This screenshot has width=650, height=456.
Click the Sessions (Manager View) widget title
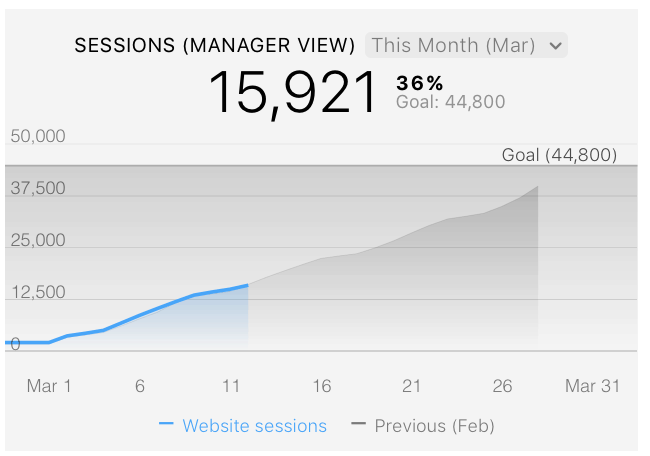tap(215, 46)
